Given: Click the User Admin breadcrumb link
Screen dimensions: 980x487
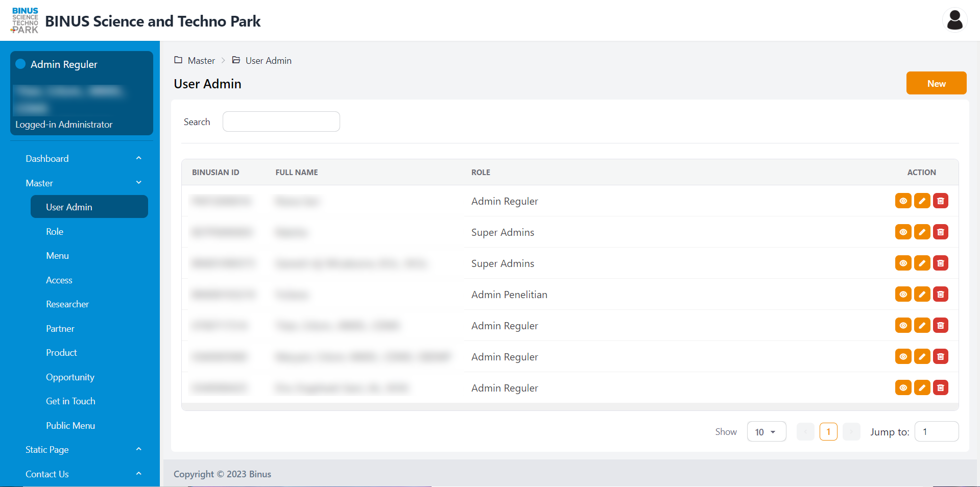Looking at the screenshot, I should (x=269, y=61).
